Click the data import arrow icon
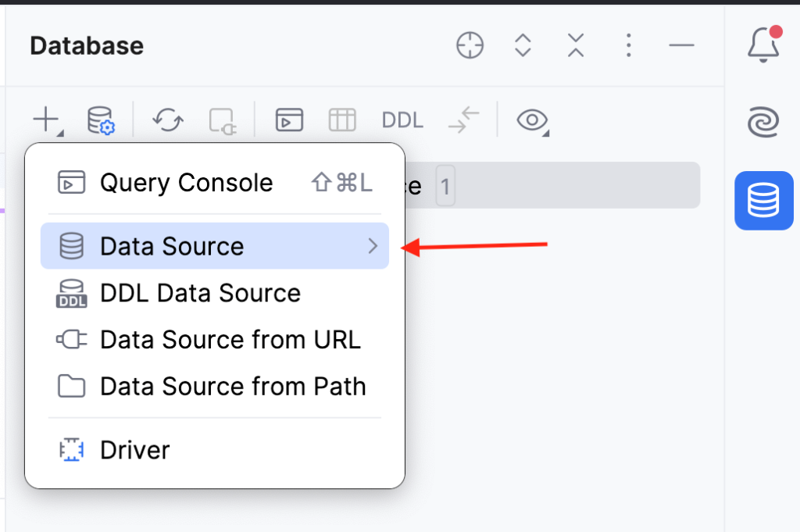Viewport: 800px width, 532px height. pos(462,120)
